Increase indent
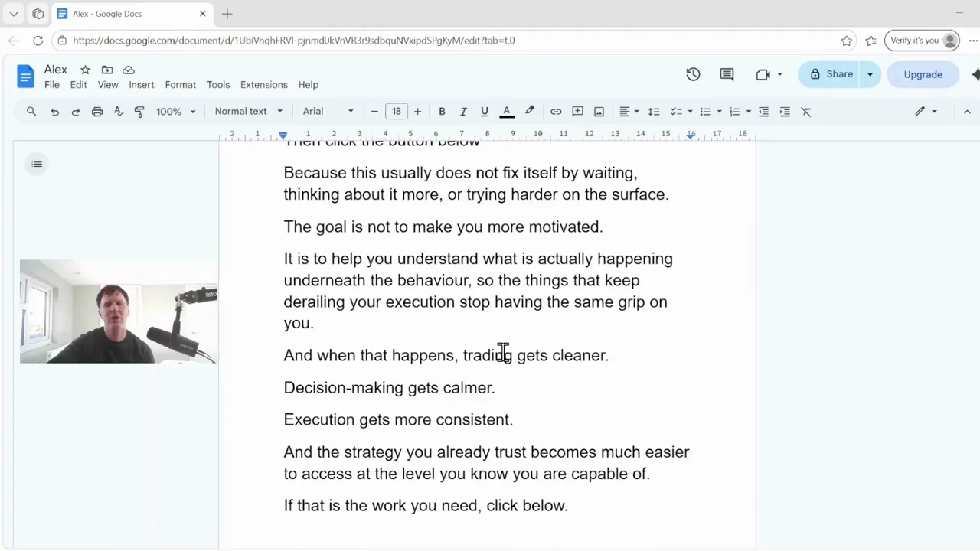The image size is (980, 551). (785, 112)
